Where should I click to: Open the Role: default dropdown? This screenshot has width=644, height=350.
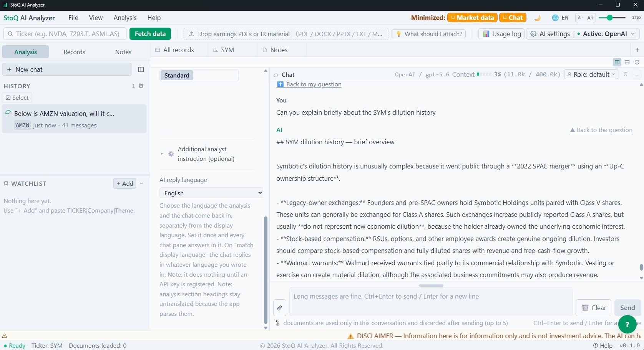click(x=591, y=74)
